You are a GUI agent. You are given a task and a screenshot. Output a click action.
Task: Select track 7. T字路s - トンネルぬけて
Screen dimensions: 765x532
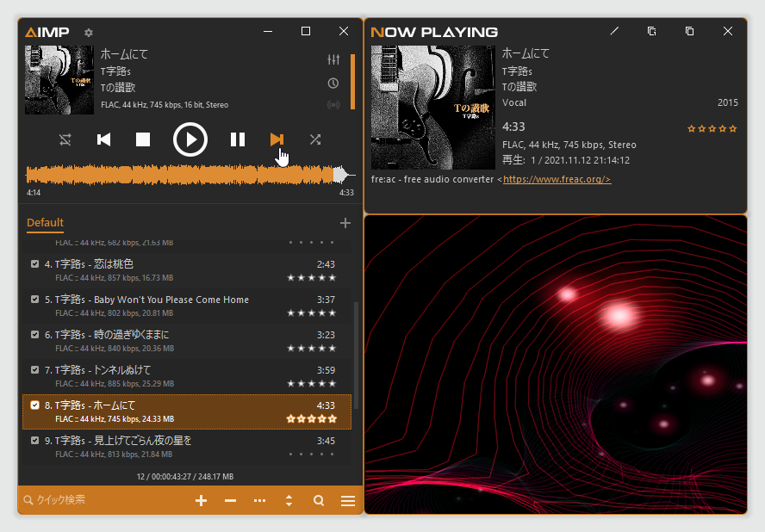pos(187,376)
